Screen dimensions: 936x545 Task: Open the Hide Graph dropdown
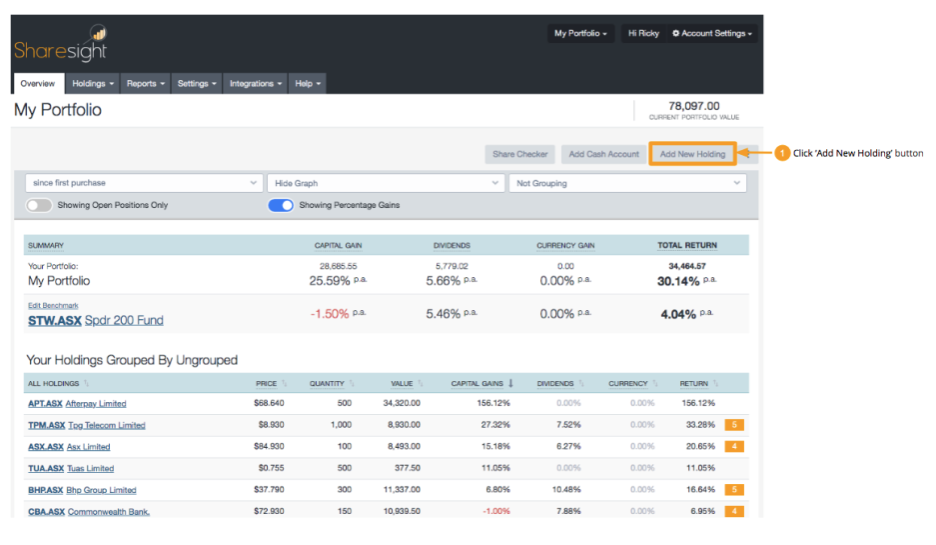386,183
